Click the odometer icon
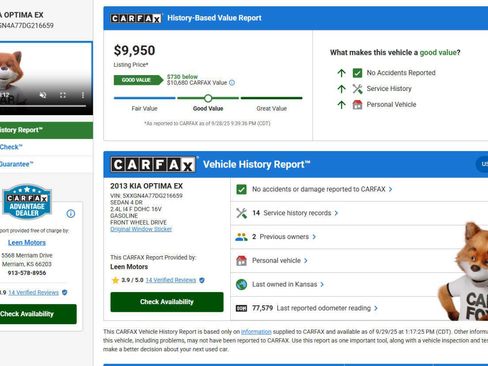The image size is (488, 366). (x=241, y=308)
